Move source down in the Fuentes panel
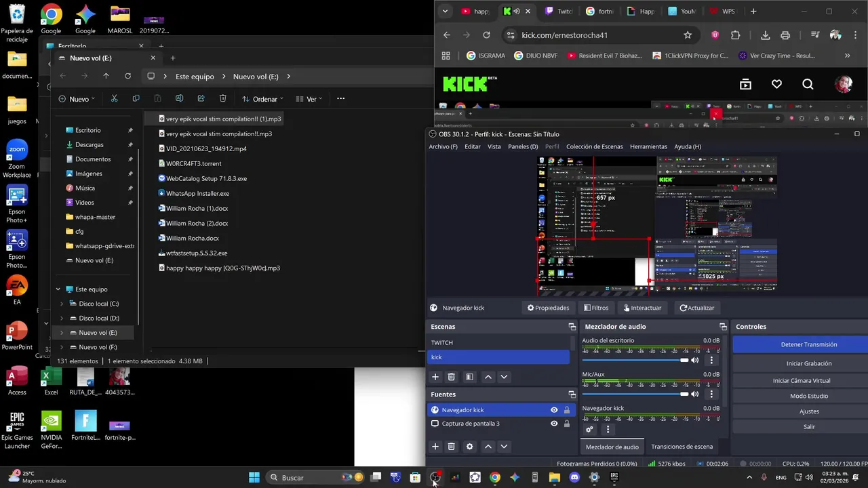 [x=504, y=447]
